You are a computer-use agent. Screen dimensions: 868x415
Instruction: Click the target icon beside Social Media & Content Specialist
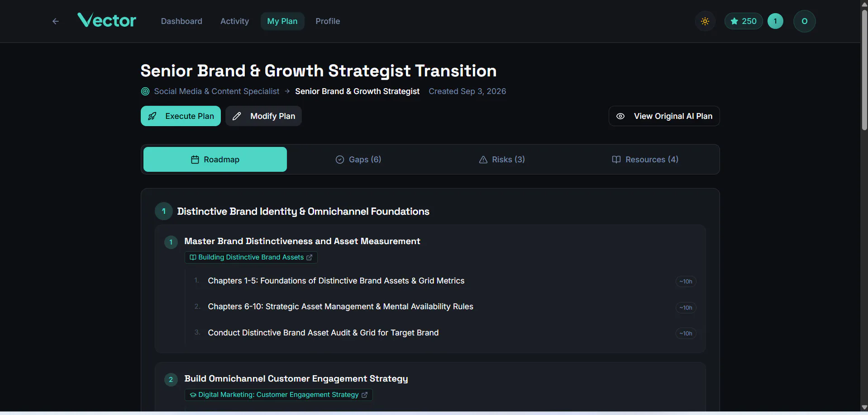click(x=145, y=91)
